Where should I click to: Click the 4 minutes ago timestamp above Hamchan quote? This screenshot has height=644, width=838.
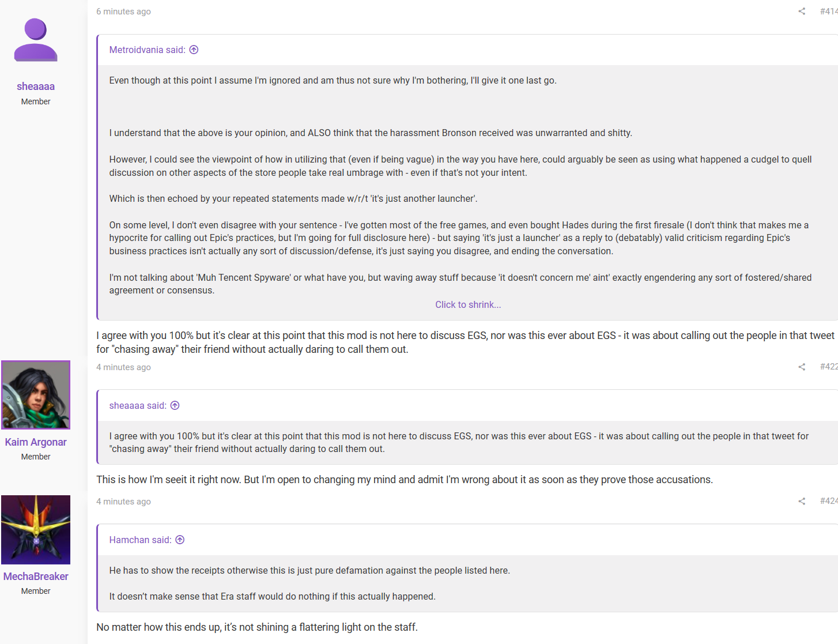(123, 502)
